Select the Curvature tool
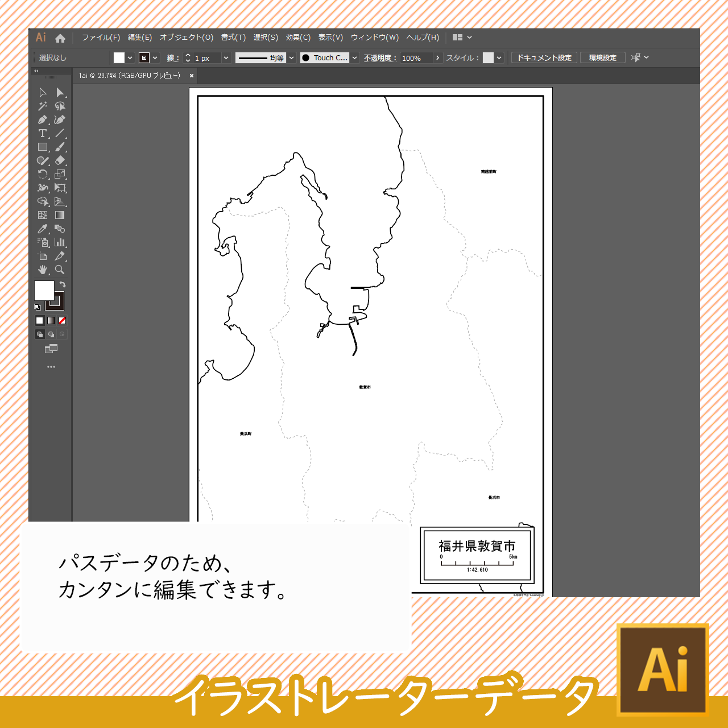The width and height of the screenshot is (728, 728). pos(60,120)
